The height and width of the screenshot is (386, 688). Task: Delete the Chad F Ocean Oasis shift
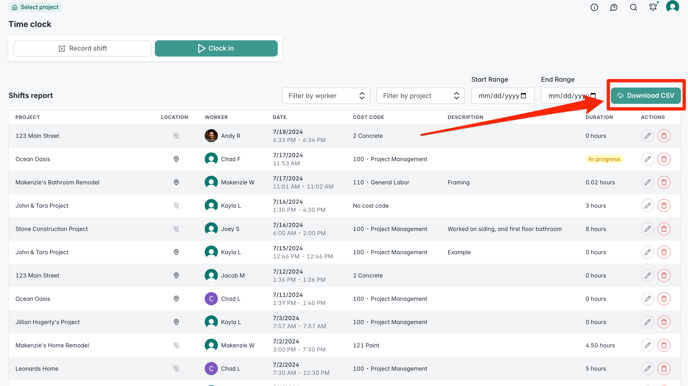tap(664, 159)
